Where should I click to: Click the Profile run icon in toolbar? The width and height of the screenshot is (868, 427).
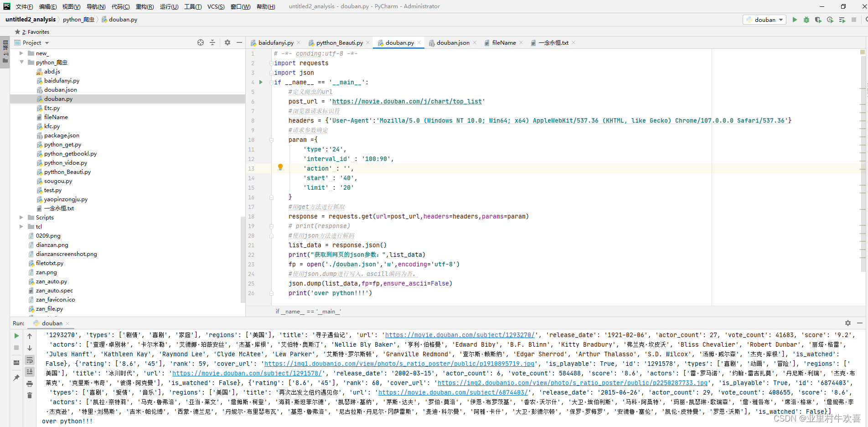coord(830,20)
